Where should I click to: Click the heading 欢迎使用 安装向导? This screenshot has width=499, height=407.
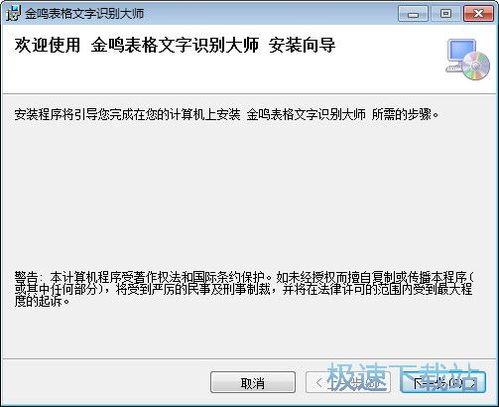click(x=175, y=45)
